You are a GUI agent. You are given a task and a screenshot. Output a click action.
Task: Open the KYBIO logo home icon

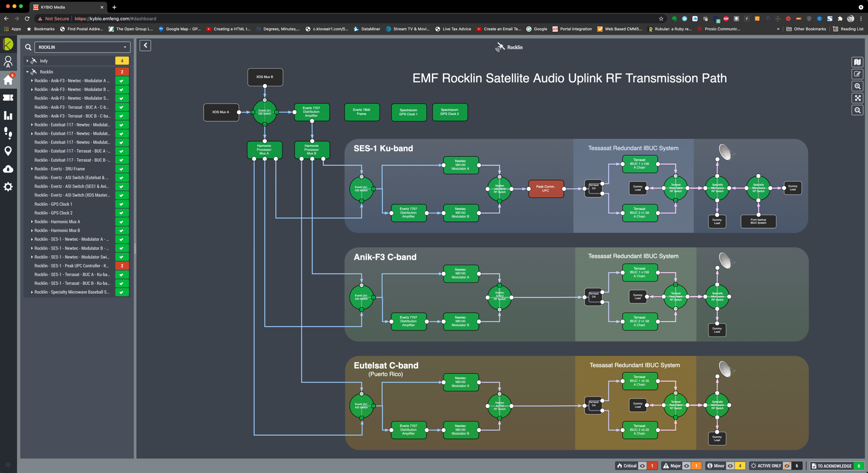[8, 44]
